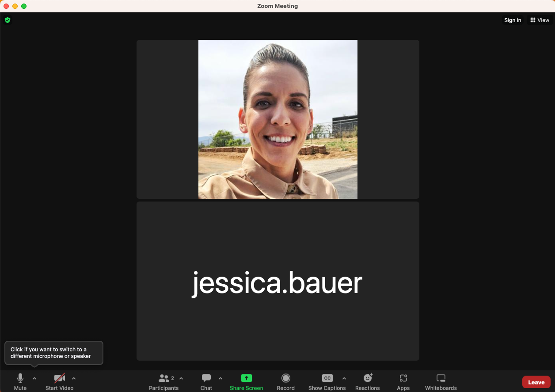Open the Participants panel
This screenshot has width=555, height=392.
164,382
